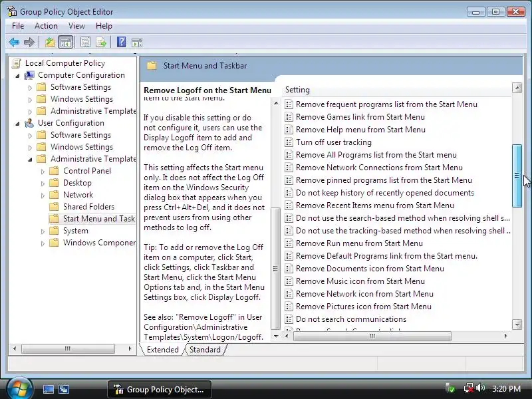
Task: Toggle the Show/Hide Console Tree icon
Action: [65, 43]
